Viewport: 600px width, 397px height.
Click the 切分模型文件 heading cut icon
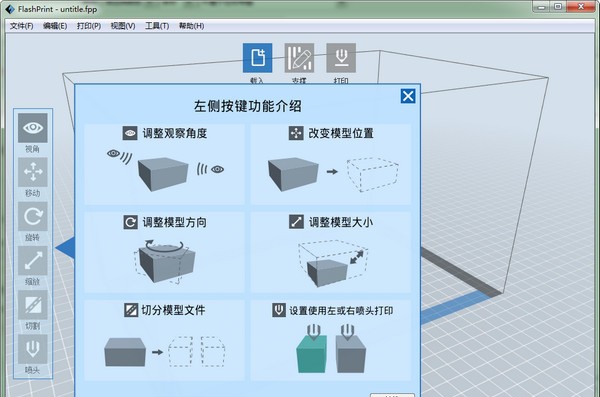coord(131,310)
